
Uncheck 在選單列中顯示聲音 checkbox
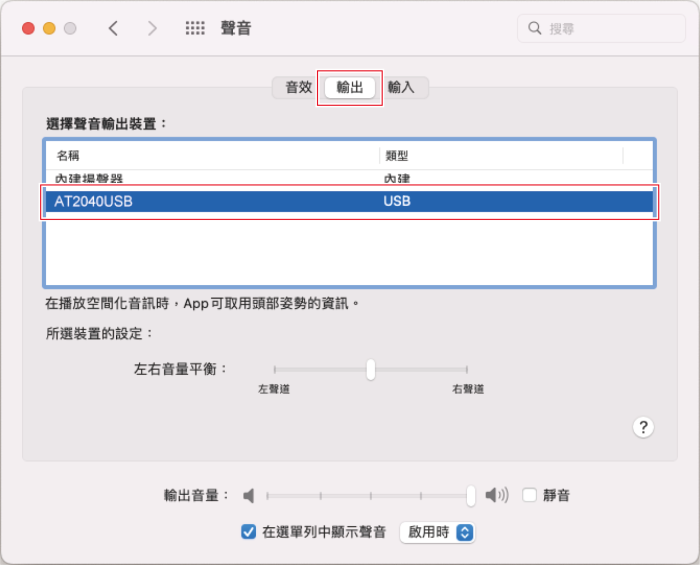pyautogui.click(x=249, y=532)
